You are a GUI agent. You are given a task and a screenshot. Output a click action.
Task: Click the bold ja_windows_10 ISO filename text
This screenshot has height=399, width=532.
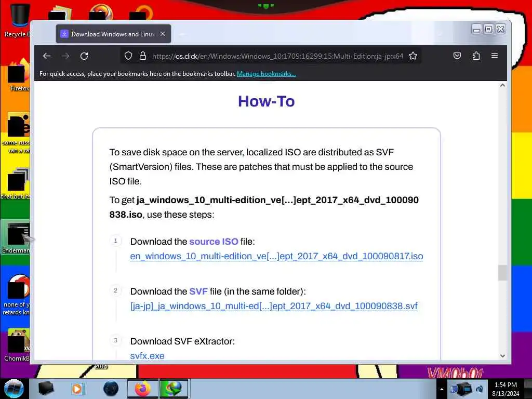pyautogui.click(x=264, y=207)
